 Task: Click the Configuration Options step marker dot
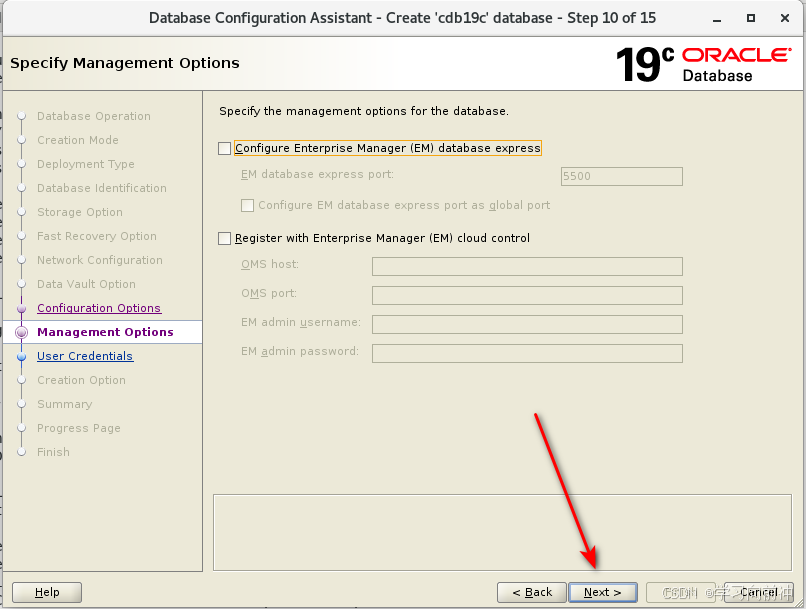(21, 308)
